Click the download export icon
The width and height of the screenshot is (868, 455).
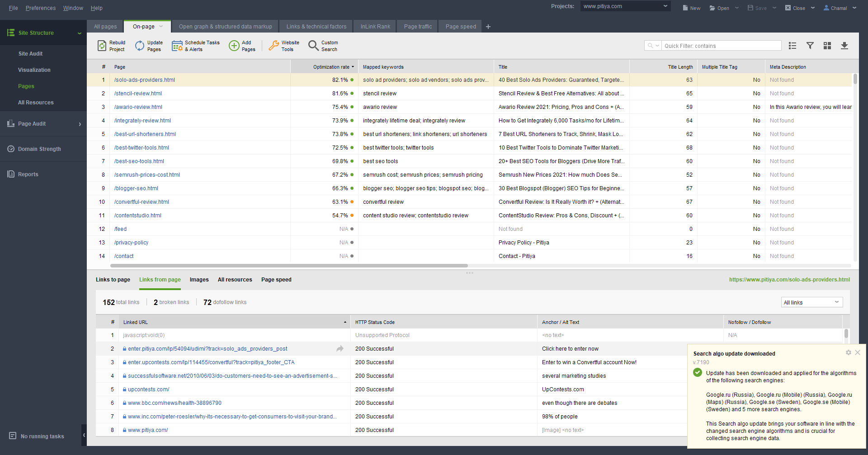(844, 46)
